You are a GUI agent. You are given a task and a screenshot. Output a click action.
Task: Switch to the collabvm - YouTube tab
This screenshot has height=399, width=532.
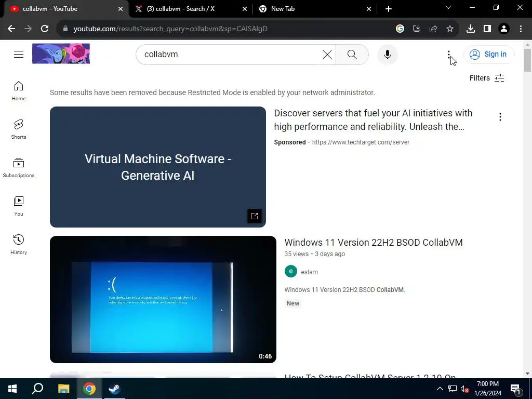click(64, 9)
